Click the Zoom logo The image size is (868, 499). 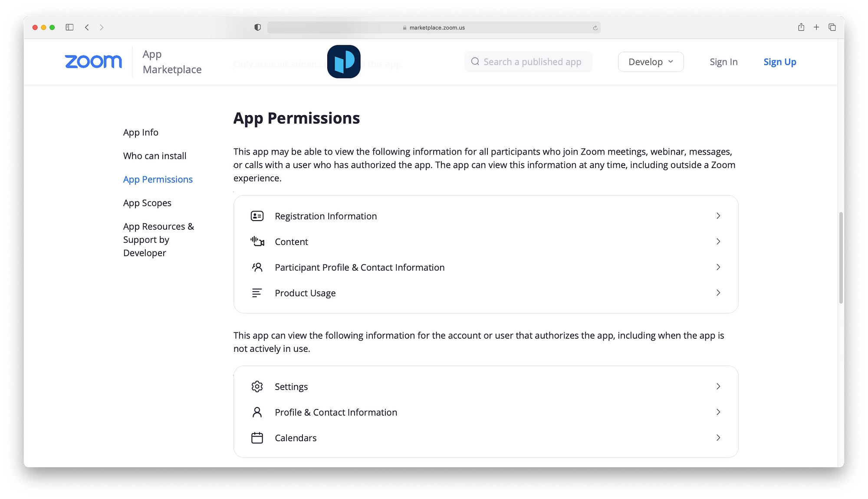click(x=93, y=62)
